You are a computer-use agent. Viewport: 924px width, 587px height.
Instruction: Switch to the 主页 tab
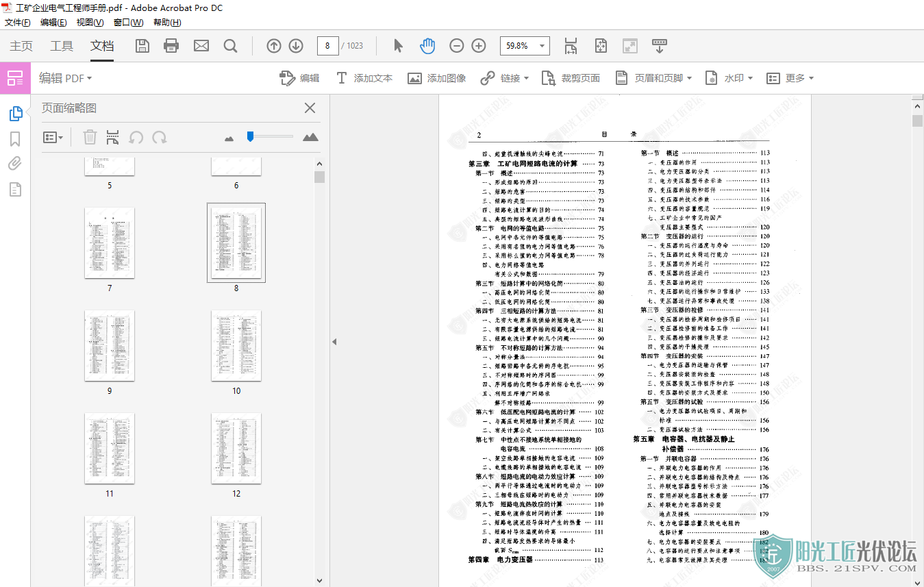[x=21, y=46]
